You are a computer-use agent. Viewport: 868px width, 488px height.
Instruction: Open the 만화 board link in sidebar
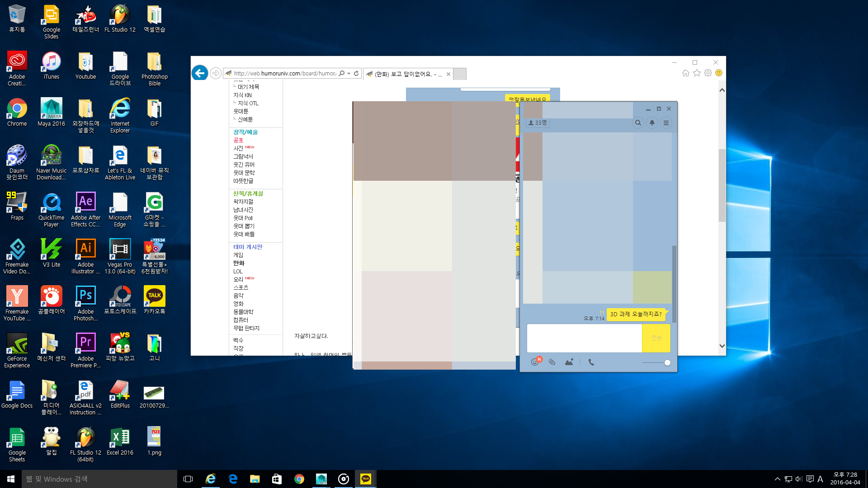[x=239, y=263]
